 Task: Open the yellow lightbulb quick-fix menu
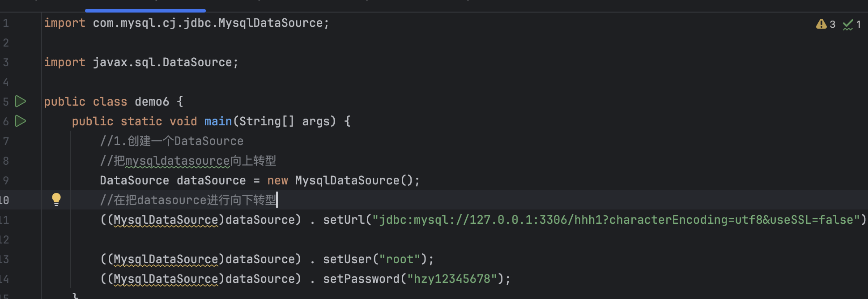pyautogui.click(x=56, y=199)
